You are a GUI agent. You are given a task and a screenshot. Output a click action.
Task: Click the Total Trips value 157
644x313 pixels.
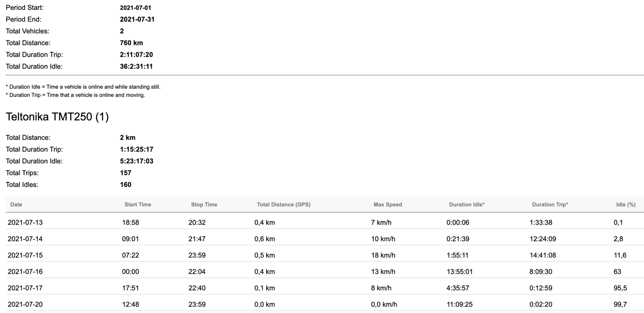point(125,173)
